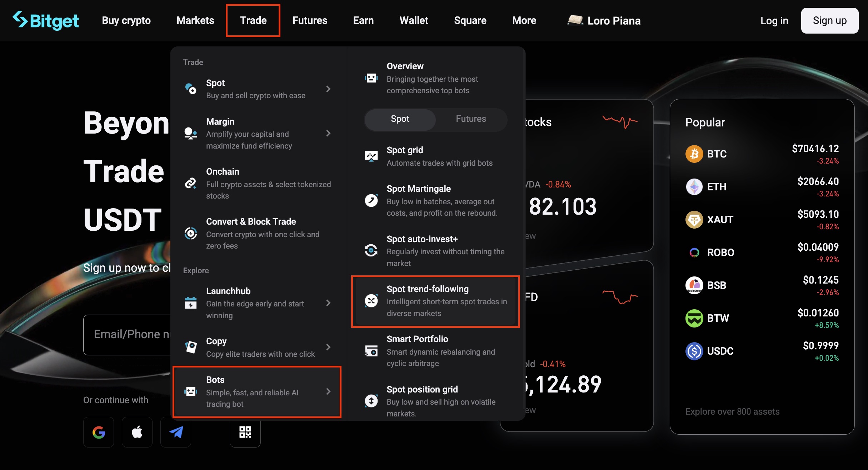Image resolution: width=868 pixels, height=470 pixels.
Task: Open the Markets menu
Action: (x=195, y=20)
